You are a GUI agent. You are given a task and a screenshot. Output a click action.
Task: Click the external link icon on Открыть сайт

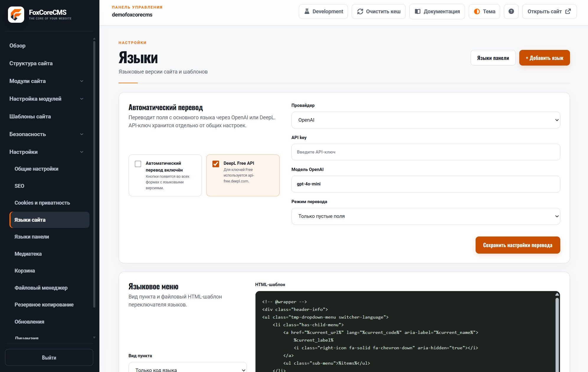(568, 12)
